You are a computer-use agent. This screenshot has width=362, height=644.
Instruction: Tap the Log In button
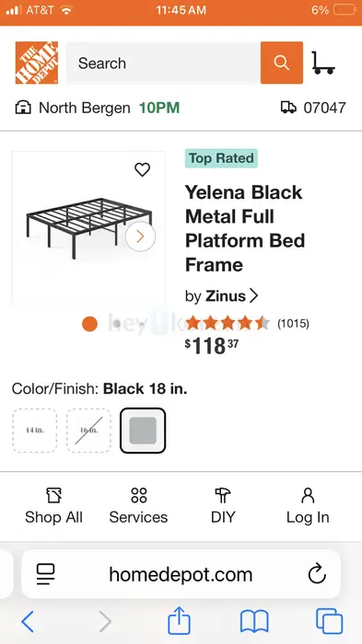point(308,506)
